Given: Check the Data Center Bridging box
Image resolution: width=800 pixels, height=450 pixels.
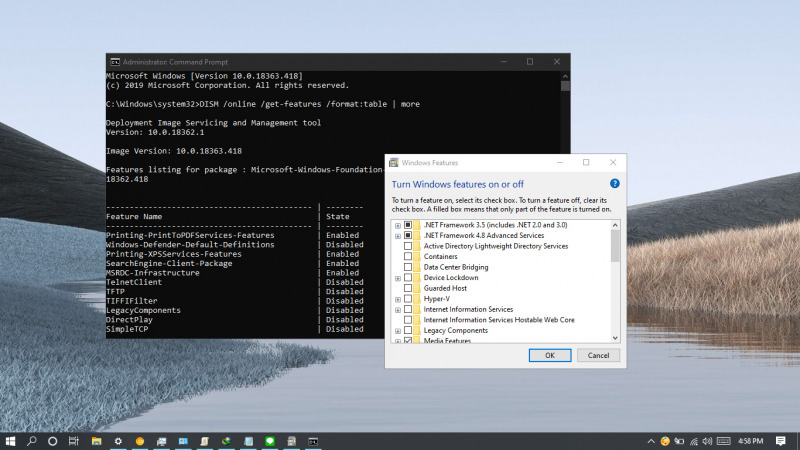Looking at the screenshot, I should pos(408,267).
